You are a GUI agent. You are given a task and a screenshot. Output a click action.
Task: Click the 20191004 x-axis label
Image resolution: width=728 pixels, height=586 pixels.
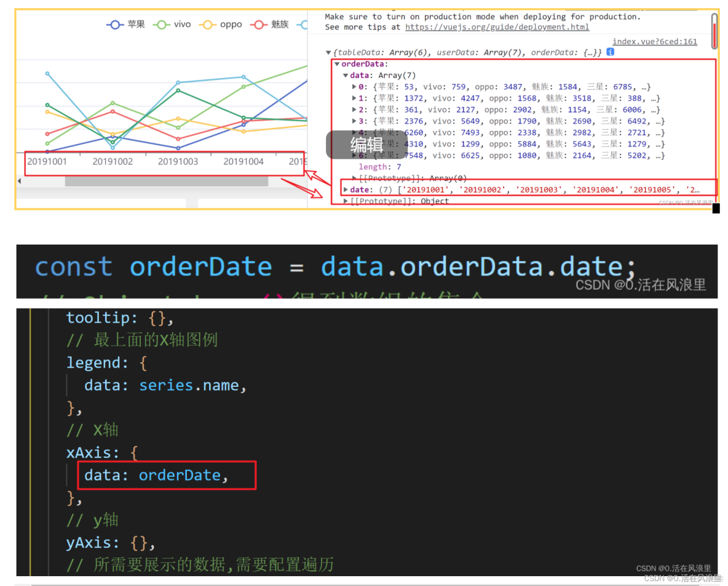coord(243,162)
